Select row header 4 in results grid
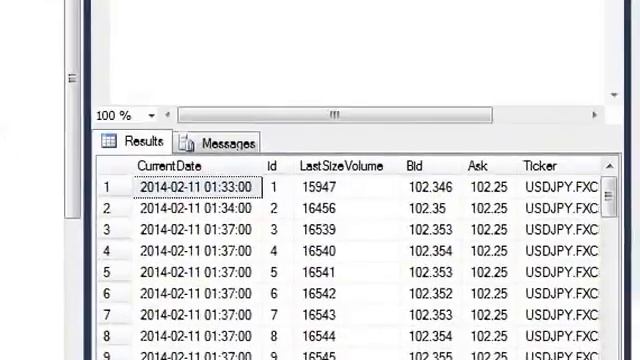Image resolution: width=640 pixels, height=360 pixels. [x=115, y=251]
